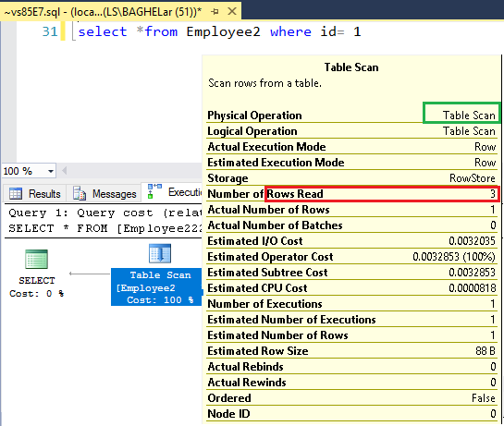The width and height of the screenshot is (504, 426).
Task: Switch to the Messages tab
Action: point(104,194)
